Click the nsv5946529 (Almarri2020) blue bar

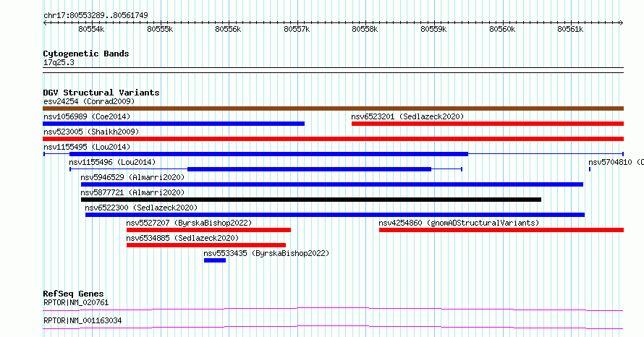[x=332, y=184]
